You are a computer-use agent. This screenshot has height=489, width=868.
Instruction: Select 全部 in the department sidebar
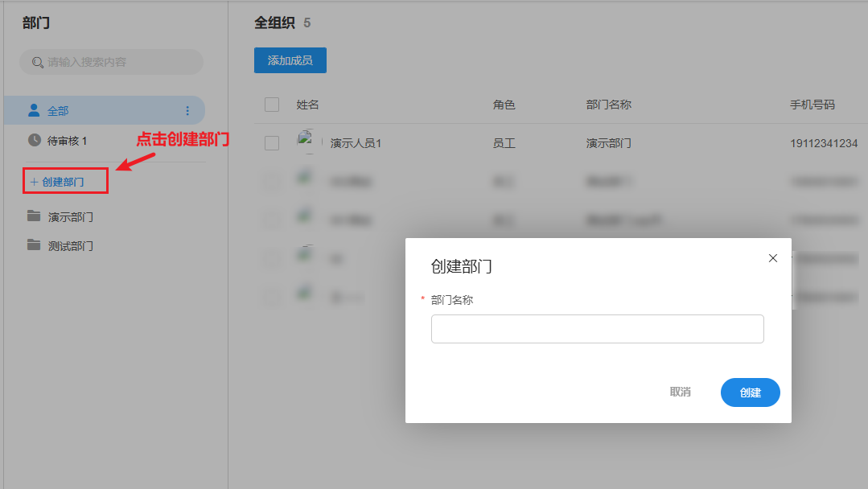pyautogui.click(x=59, y=111)
